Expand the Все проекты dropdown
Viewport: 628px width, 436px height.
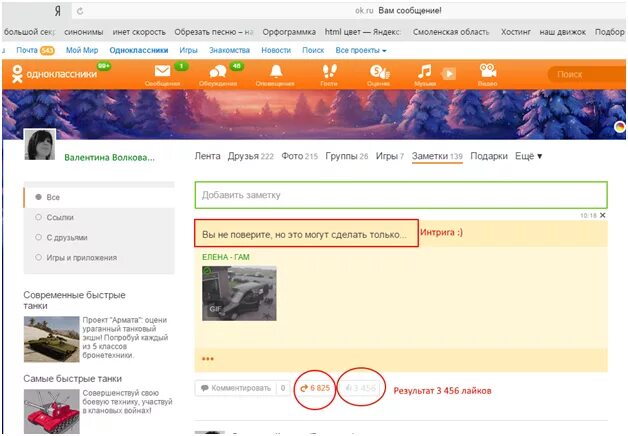pyautogui.click(x=361, y=50)
